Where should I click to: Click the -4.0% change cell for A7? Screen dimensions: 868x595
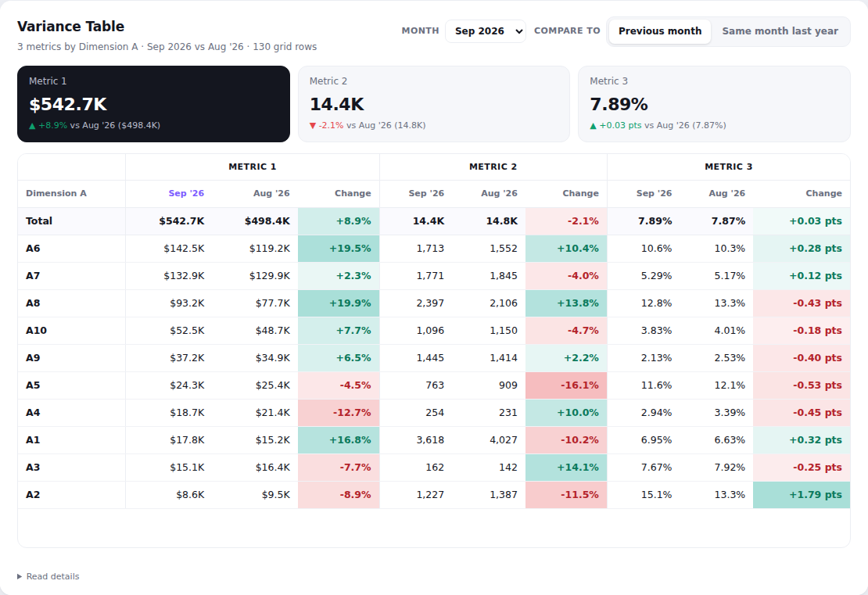[566, 276]
